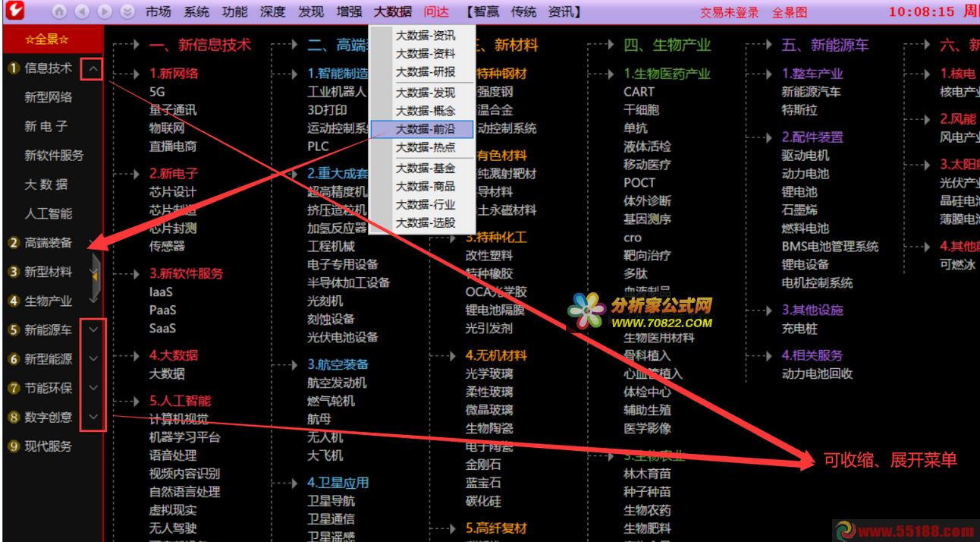The width and height of the screenshot is (980, 542).
Task: Select the 智赢 tab in top bar
Action: point(485,12)
